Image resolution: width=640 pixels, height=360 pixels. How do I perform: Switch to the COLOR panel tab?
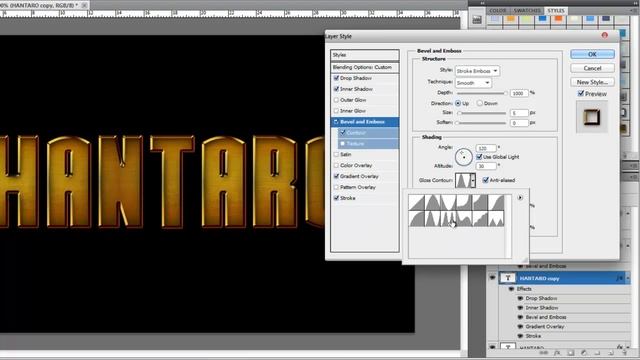click(x=498, y=11)
